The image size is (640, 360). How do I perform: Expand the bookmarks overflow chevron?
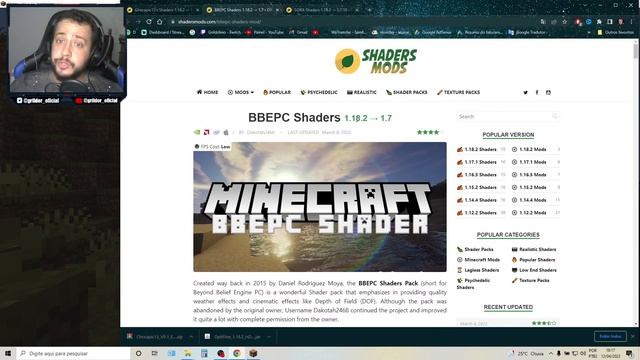(x=588, y=32)
